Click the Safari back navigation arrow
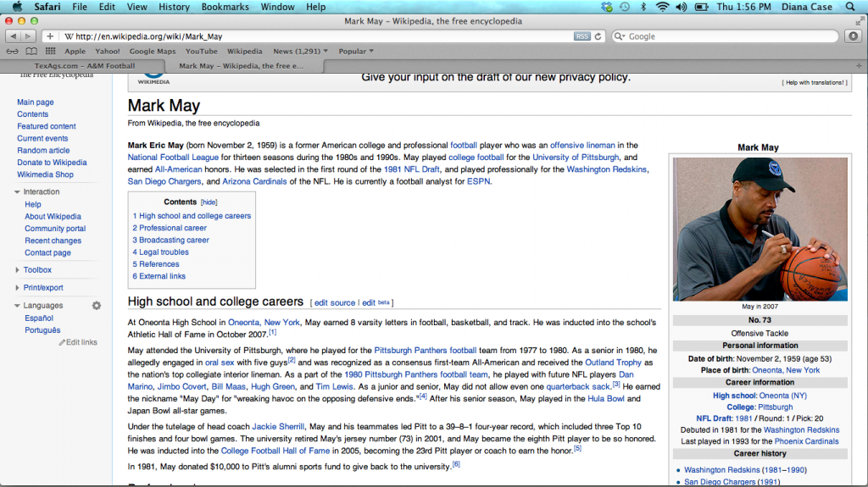The width and height of the screenshot is (868, 487). pos(13,36)
